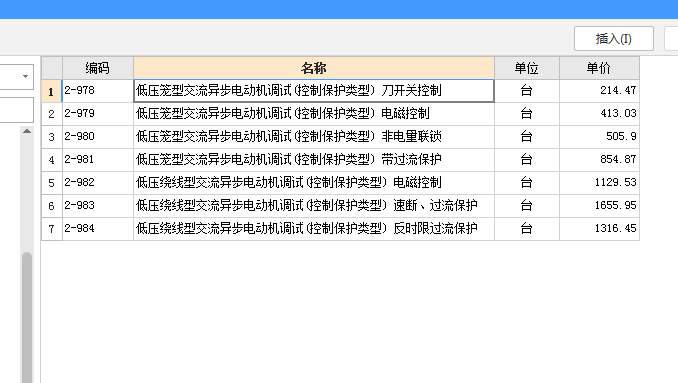This screenshot has height=383, width=678.
Task: Sort by the 编码 column header
Action: 98,68
